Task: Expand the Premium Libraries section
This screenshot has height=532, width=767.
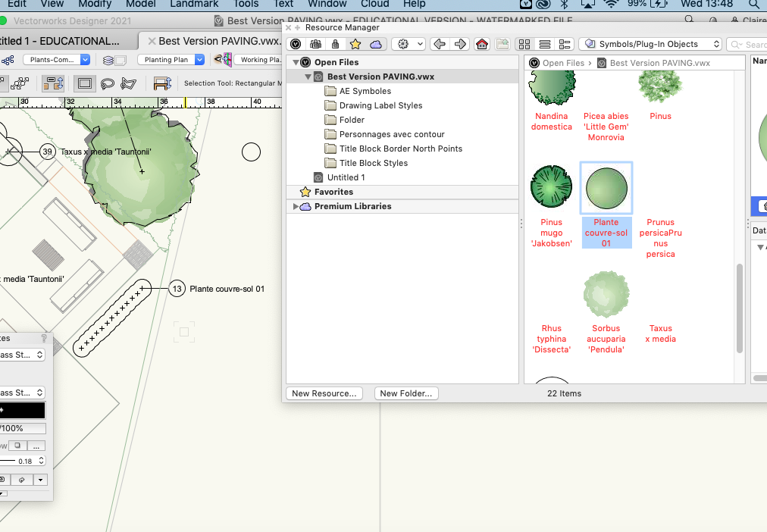Action: point(296,205)
